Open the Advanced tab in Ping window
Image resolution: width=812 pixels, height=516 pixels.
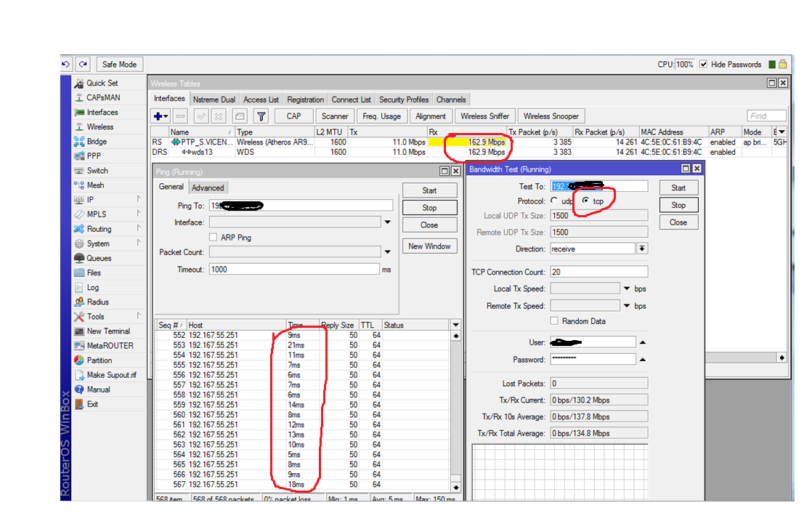[208, 188]
